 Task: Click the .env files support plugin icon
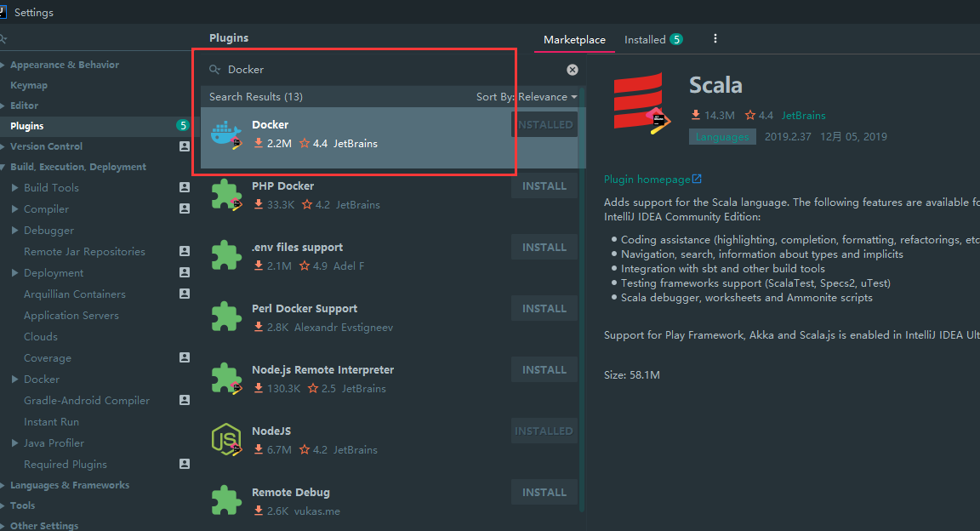[x=226, y=256]
